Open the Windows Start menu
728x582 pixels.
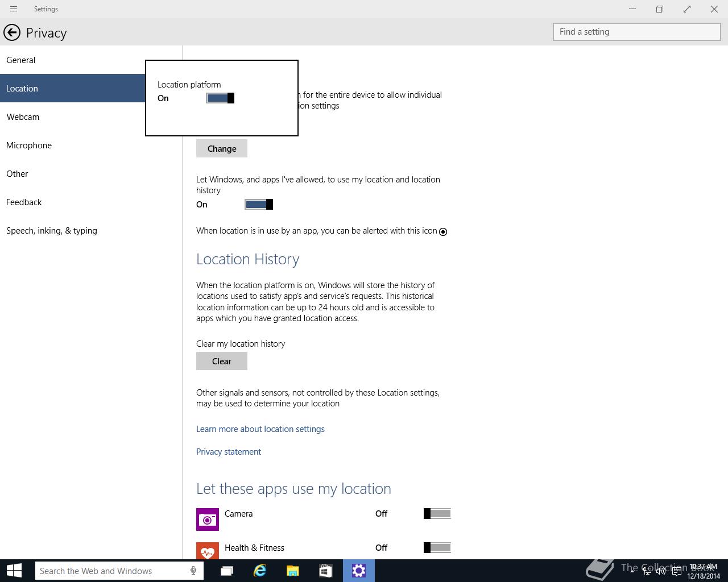pos(14,571)
